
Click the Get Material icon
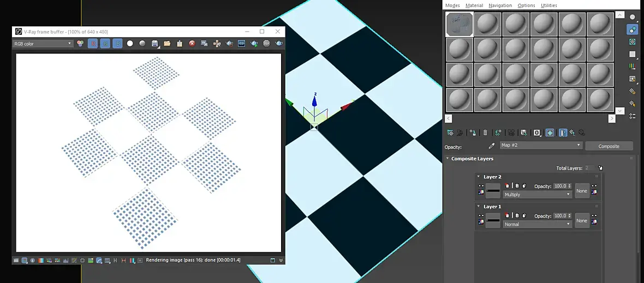tap(450, 133)
